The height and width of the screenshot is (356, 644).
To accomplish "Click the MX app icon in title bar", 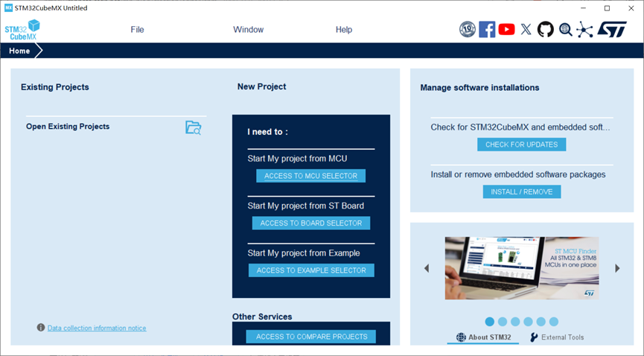I will point(8,7).
